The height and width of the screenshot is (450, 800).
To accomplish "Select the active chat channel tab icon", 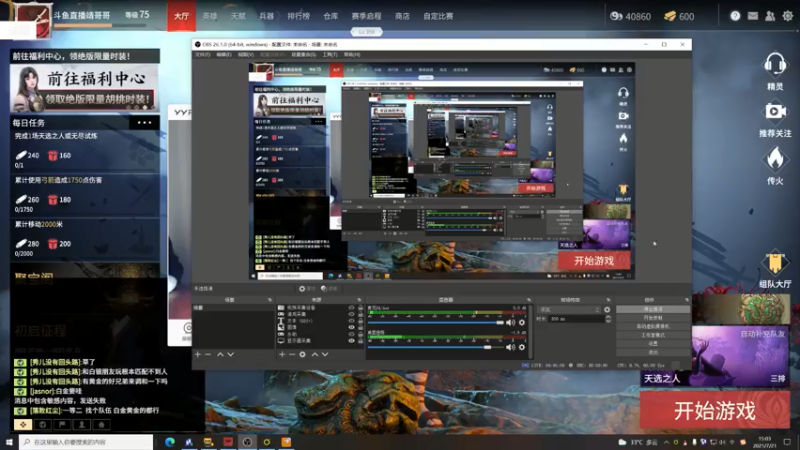I will tap(23, 424).
